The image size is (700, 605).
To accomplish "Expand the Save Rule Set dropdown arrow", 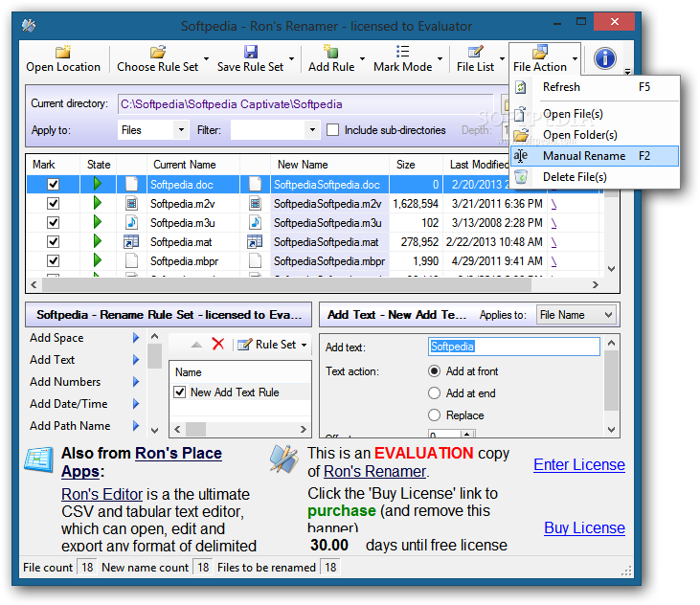I will click(x=291, y=58).
